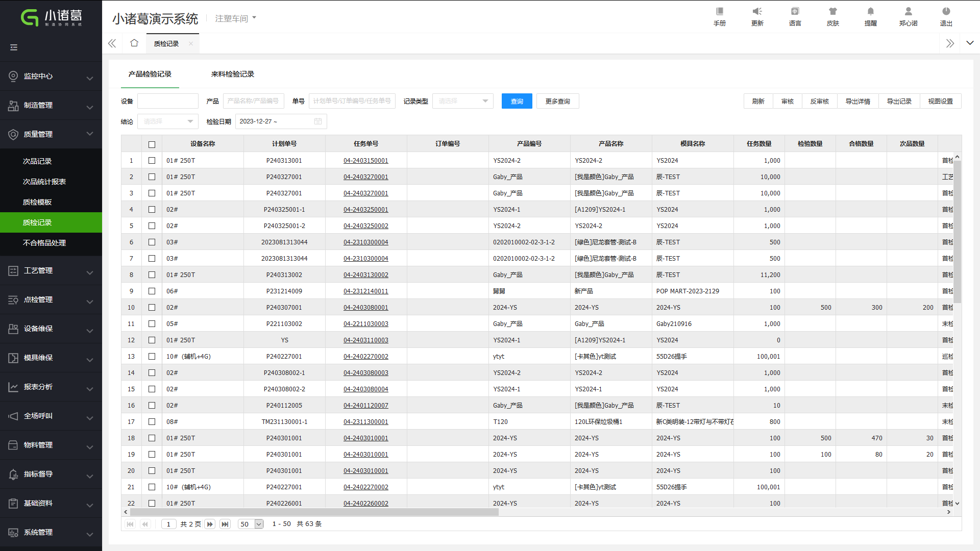980x551 pixels.
Task: Click the 提醒 notification bell icon
Action: [870, 12]
